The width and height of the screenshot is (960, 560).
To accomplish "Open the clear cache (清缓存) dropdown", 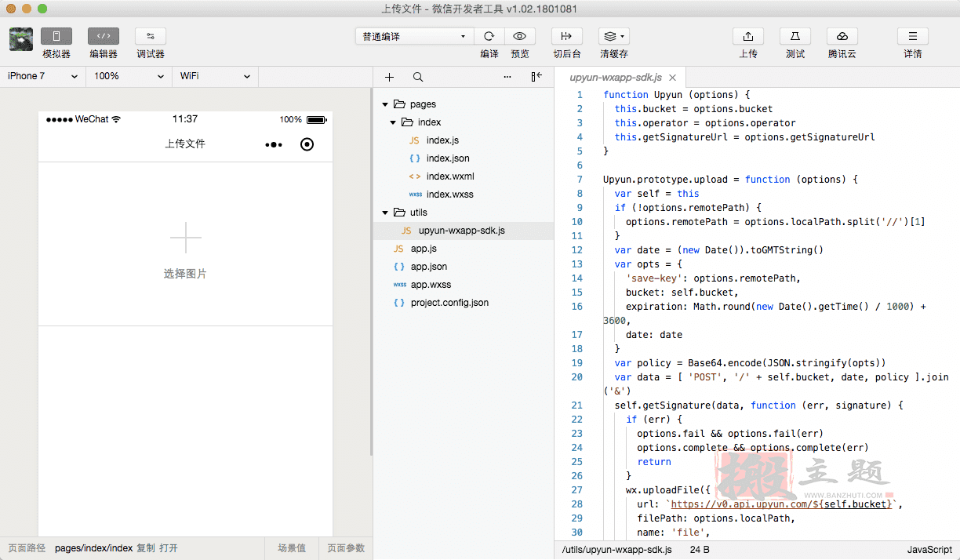I will [x=614, y=36].
